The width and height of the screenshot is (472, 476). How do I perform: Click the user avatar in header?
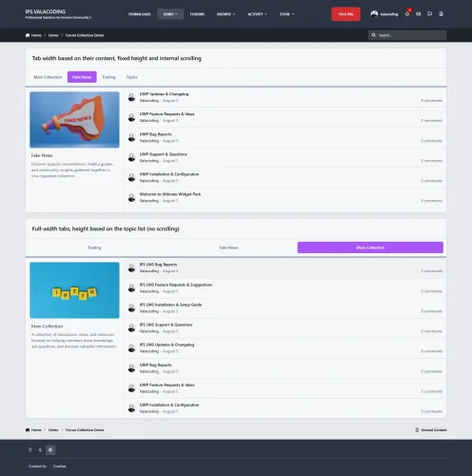(x=374, y=14)
